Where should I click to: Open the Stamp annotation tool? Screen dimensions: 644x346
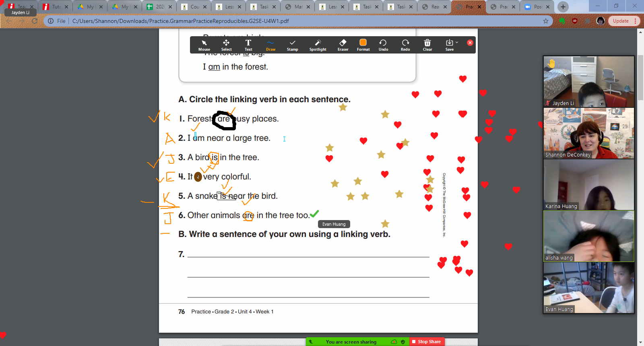tap(293, 45)
